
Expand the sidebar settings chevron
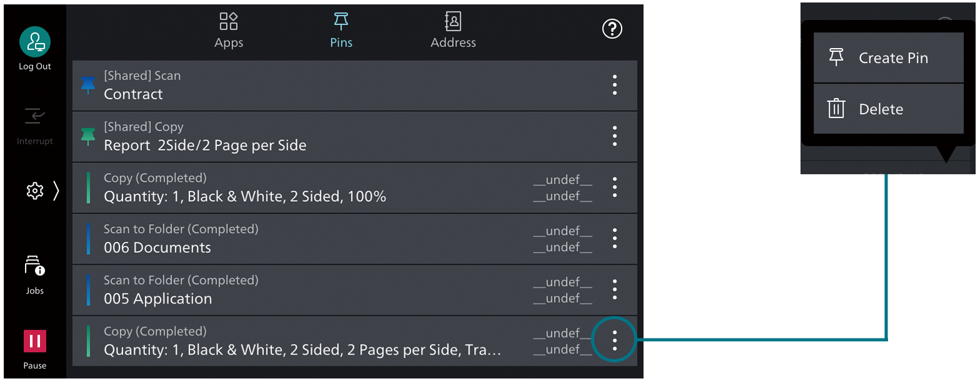56,190
